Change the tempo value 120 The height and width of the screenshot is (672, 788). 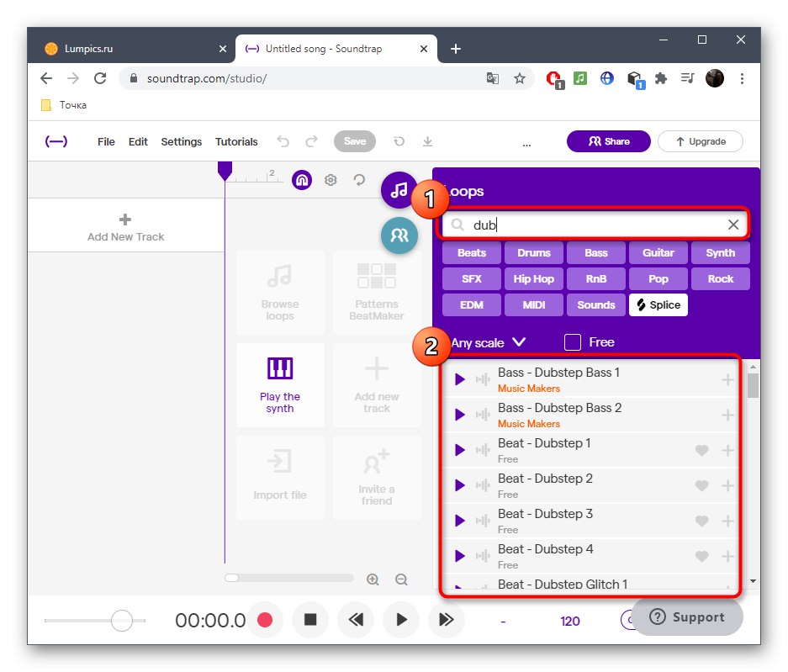[570, 622]
